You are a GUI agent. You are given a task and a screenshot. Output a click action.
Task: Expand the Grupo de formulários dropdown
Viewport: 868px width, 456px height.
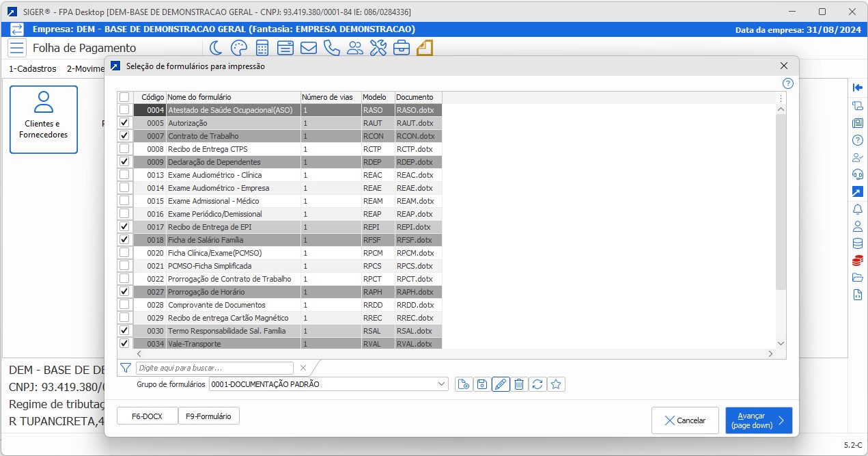[x=441, y=384]
